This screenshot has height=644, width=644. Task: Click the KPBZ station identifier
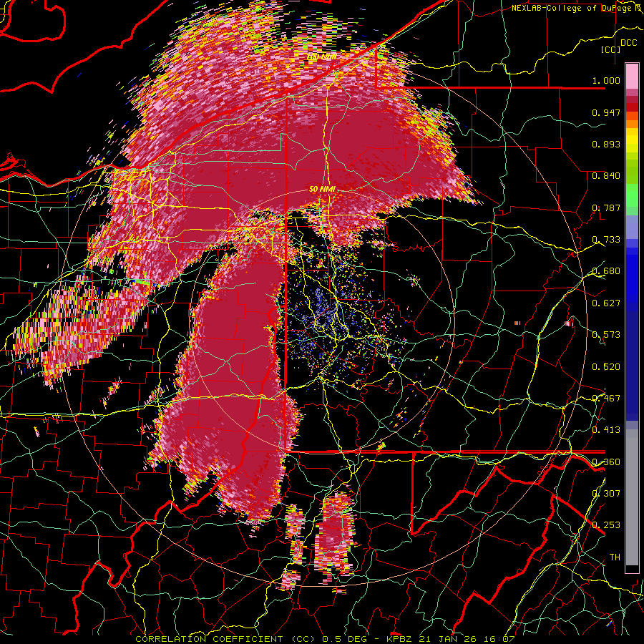click(400, 639)
